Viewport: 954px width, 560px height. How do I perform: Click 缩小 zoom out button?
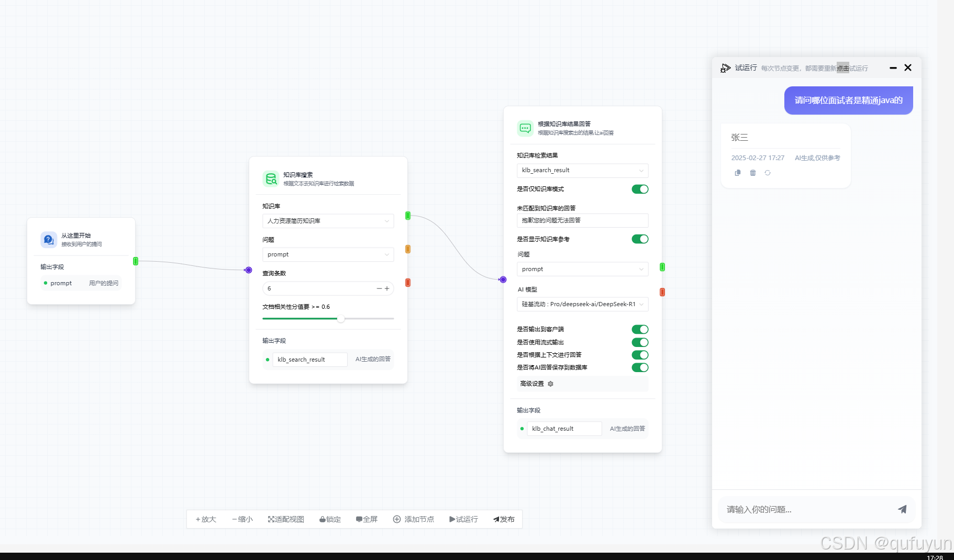(x=242, y=519)
